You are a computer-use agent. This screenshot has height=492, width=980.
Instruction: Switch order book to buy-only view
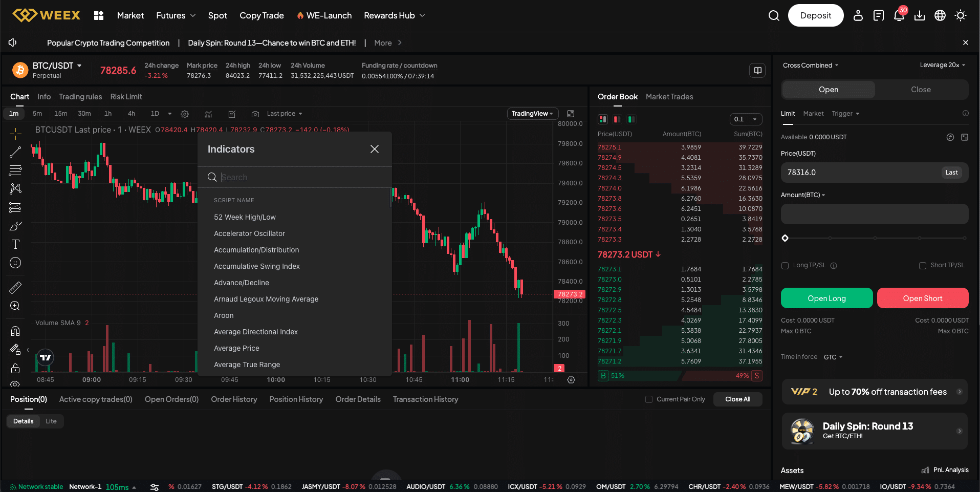point(631,119)
